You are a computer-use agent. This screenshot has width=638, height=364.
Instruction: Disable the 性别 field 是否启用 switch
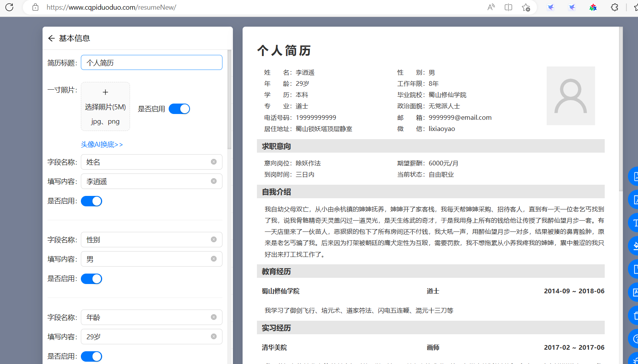coord(91,279)
